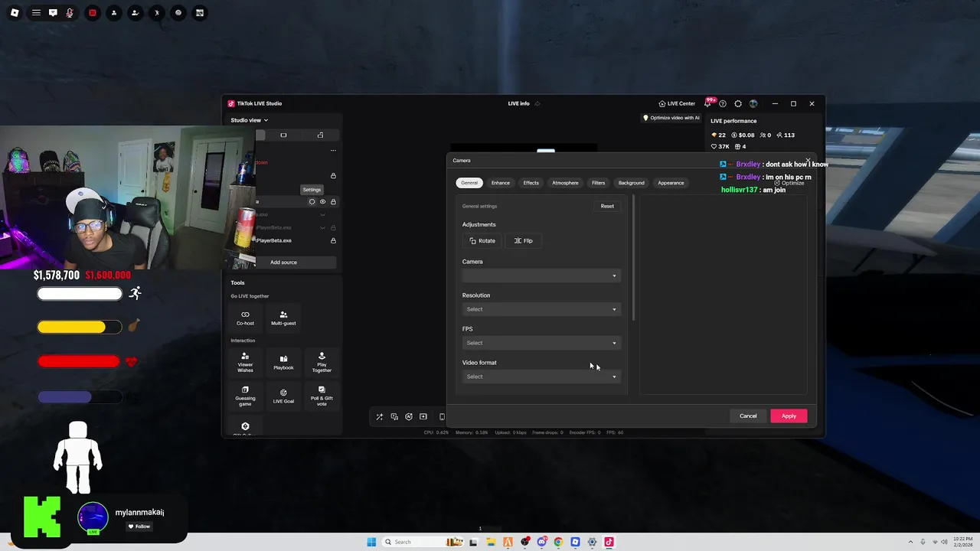Click the Follow button under mylannmakai
Viewport: 980px width, 551px height.
[139, 527]
